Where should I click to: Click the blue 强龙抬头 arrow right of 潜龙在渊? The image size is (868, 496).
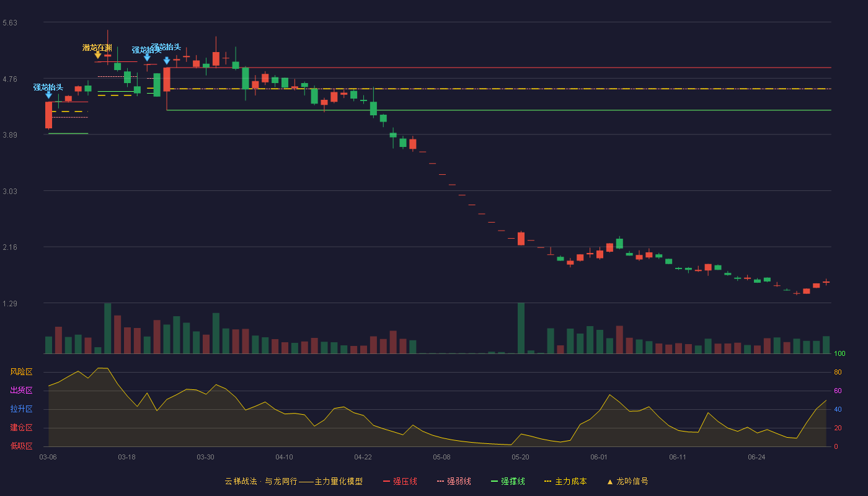pos(147,58)
